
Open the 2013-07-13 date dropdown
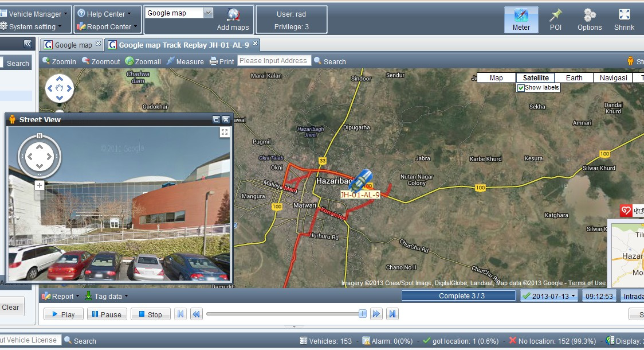(x=549, y=296)
